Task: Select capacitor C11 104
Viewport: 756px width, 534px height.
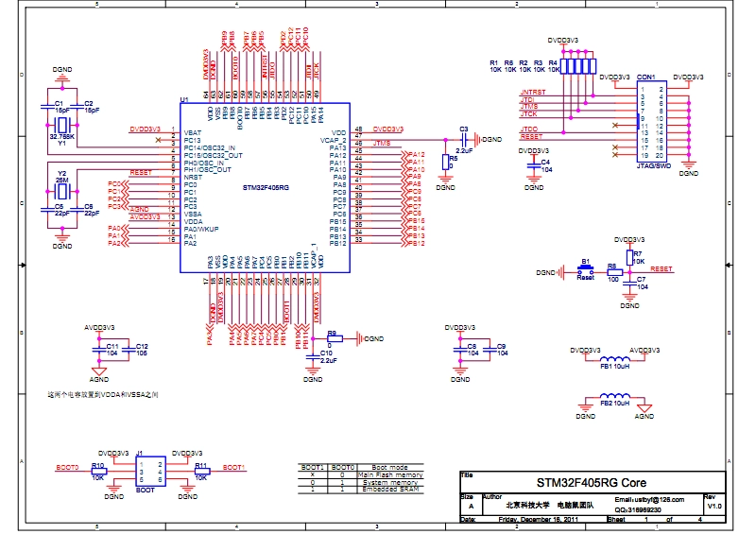Action: click(99, 351)
